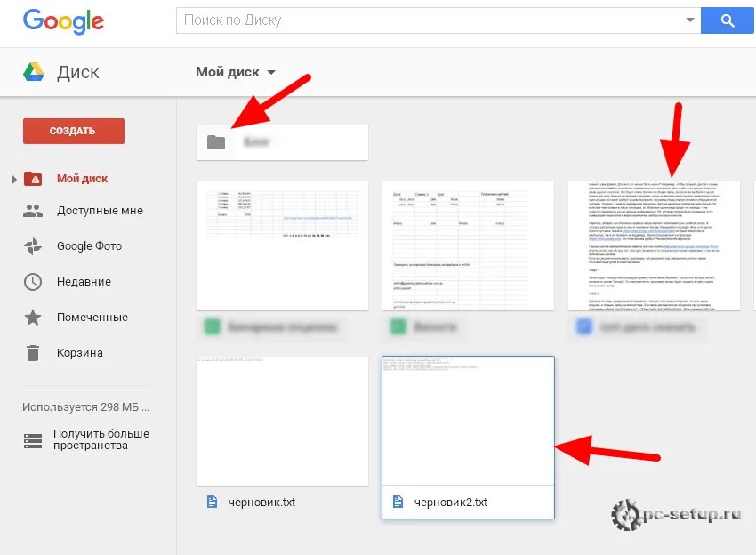The height and width of the screenshot is (555, 756).
Task: Click the storage icon beside Получить больше
Action: point(33,440)
